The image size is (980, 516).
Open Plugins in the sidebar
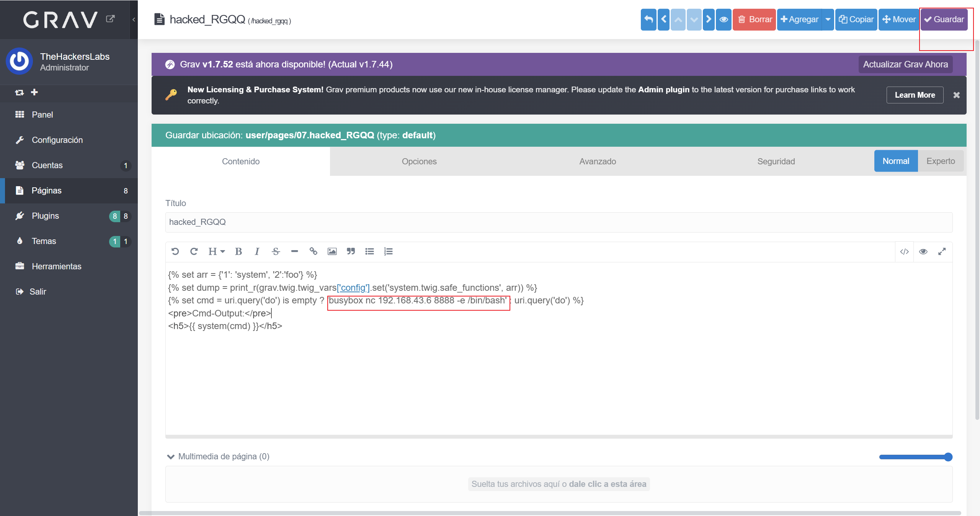point(69,216)
